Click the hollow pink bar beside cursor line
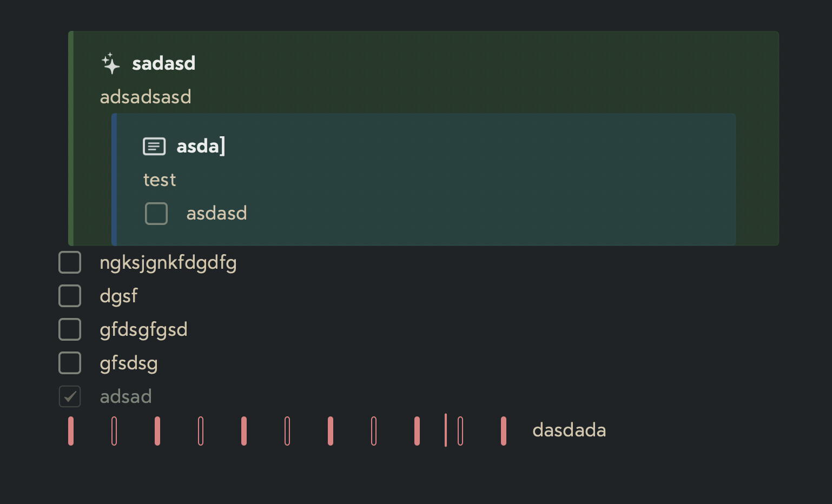This screenshot has height=504, width=832. click(460, 431)
